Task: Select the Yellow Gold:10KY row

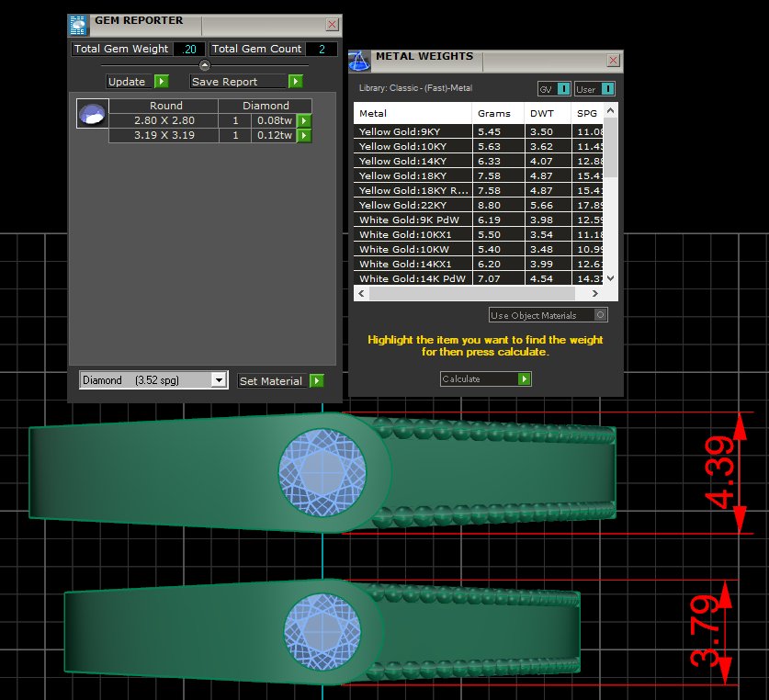Action: [x=478, y=146]
